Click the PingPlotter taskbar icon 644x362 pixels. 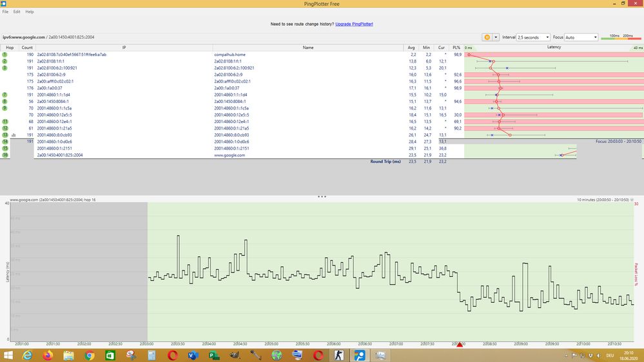359,356
